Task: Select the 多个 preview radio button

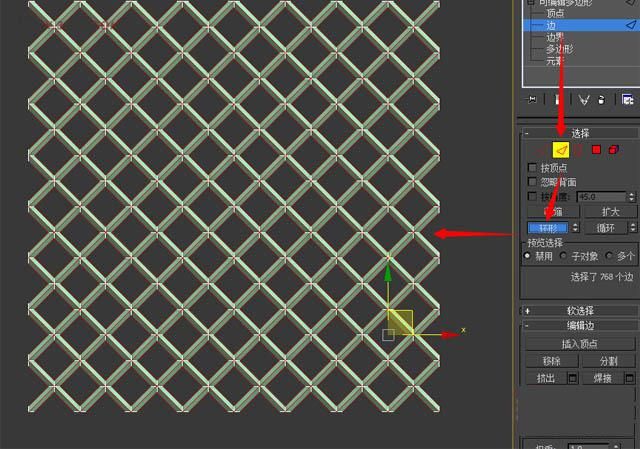Action: coord(609,256)
